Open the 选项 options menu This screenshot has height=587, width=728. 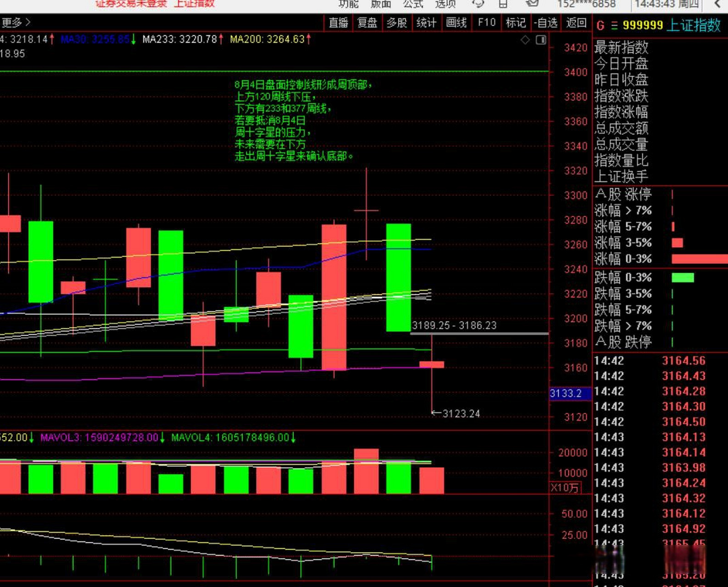[x=445, y=4]
